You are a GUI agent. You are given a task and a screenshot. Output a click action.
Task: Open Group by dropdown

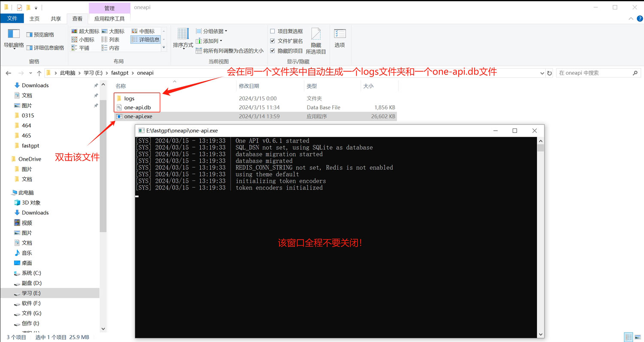tap(212, 31)
